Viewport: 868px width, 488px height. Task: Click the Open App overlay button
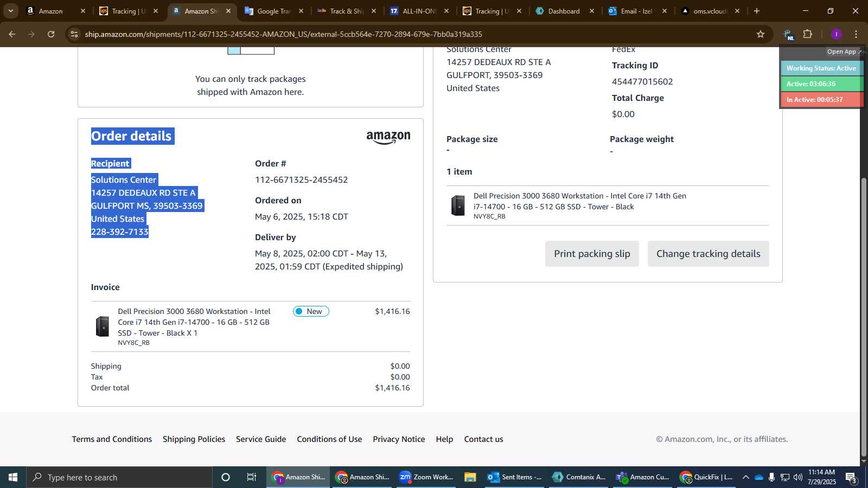coord(844,52)
